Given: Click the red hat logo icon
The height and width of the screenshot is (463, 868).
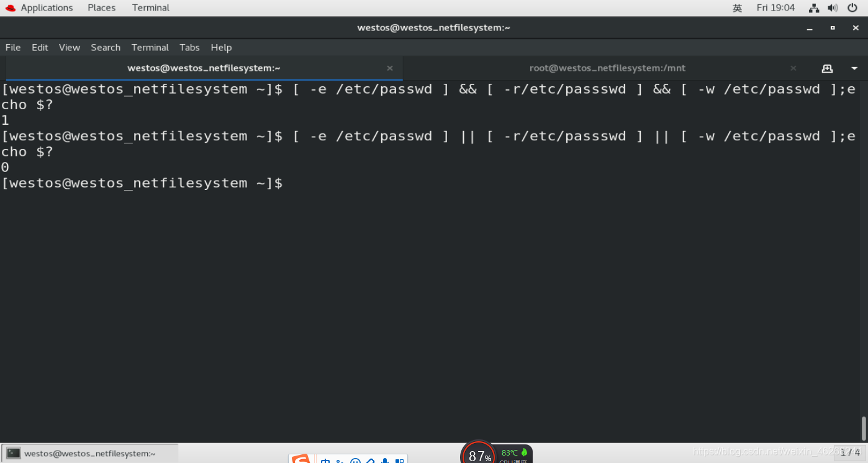Looking at the screenshot, I should (10, 7).
